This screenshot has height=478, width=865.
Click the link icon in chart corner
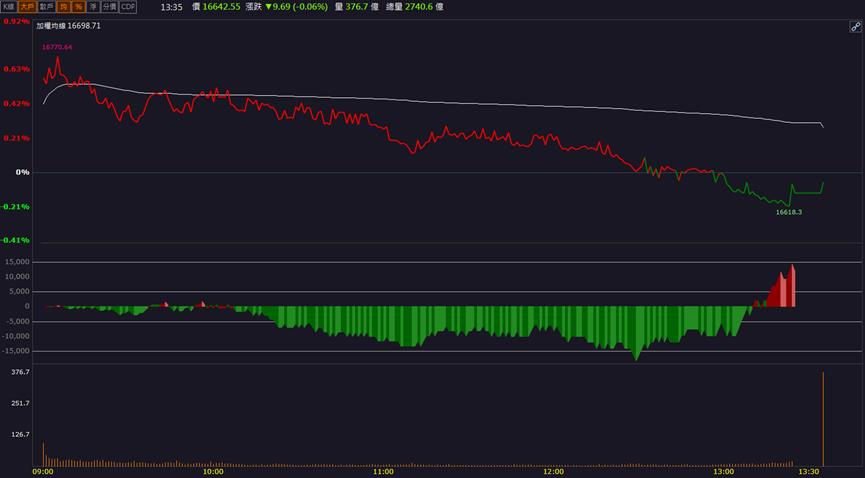pos(855,26)
